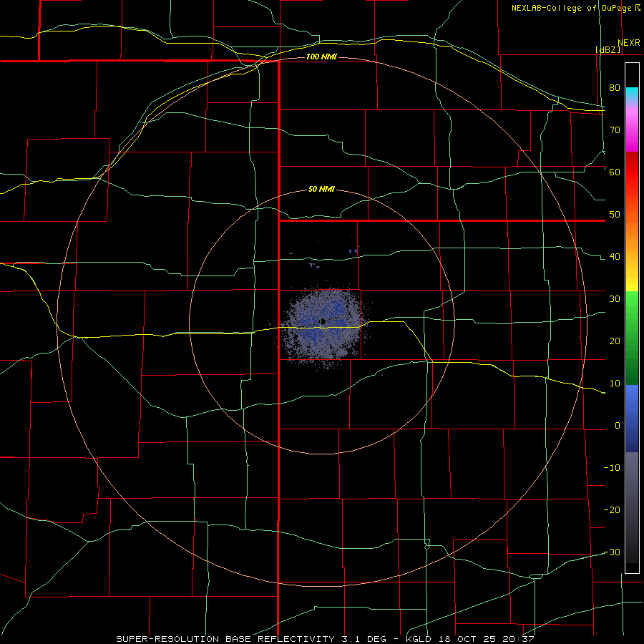Click the black radar site marker at echo center
Screen dimensions: 644x644
click(x=323, y=321)
